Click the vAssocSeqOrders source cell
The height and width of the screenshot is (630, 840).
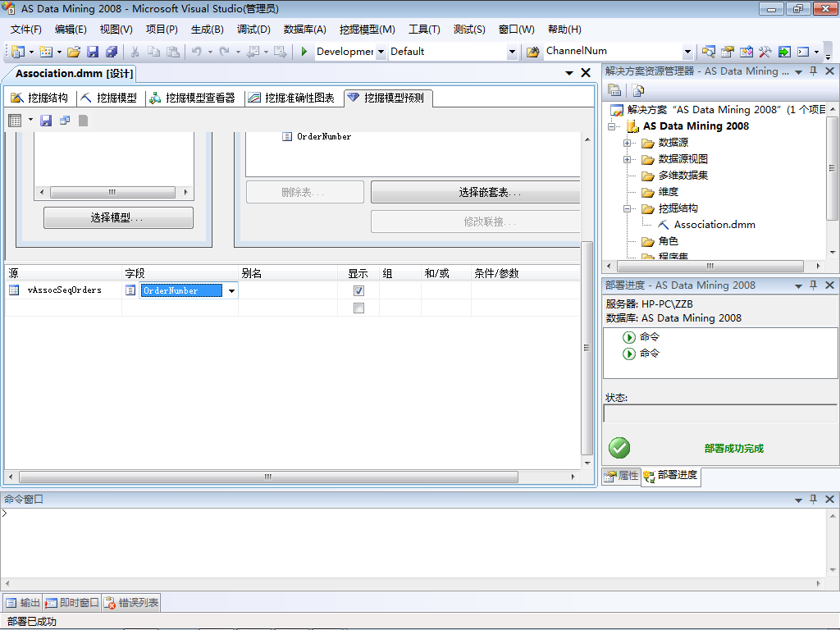[x=64, y=290]
